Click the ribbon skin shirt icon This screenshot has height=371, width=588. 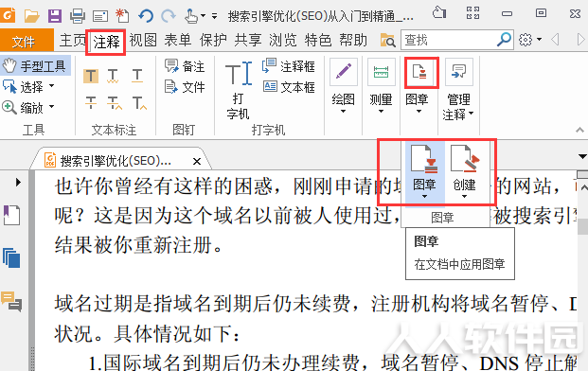pos(439,12)
